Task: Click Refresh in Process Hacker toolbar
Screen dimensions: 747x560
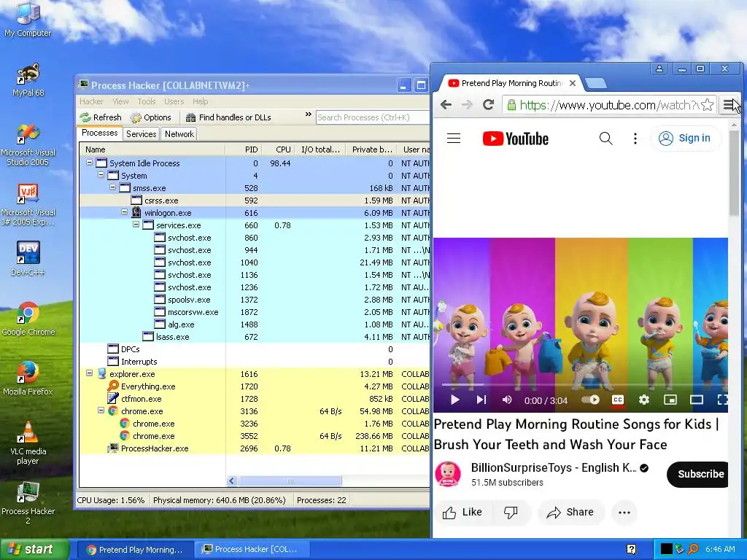Action: [x=101, y=117]
